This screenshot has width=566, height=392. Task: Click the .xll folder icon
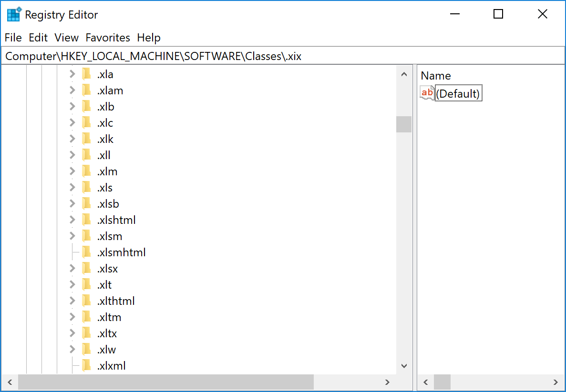click(x=86, y=155)
